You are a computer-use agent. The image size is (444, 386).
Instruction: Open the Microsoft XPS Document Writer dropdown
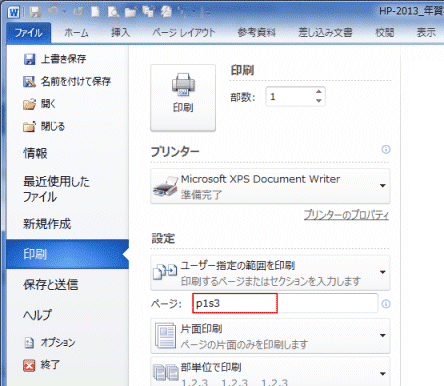click(x=270, y=186)
